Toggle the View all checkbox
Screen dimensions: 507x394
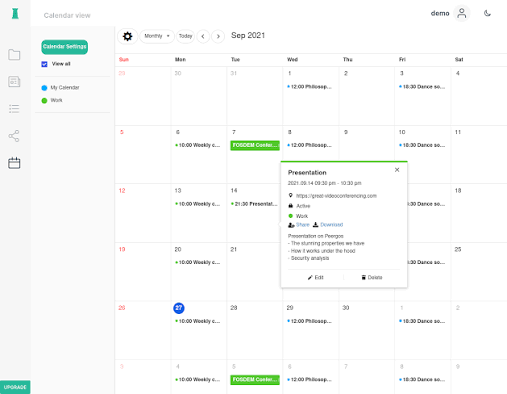click(x=44, y=64)
